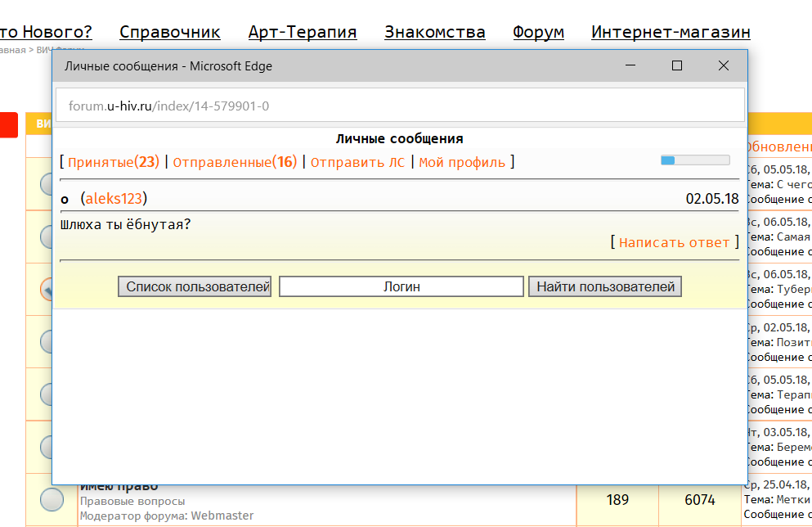Viewport: 812px width, 527px height.
Task: Focus the Логин search field
Action: [401, 286]
